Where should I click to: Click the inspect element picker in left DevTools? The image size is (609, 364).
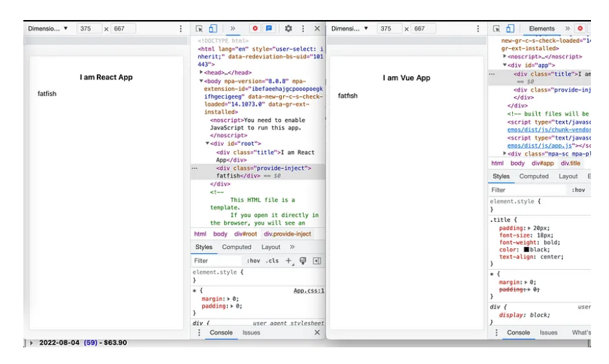(199, 28)
